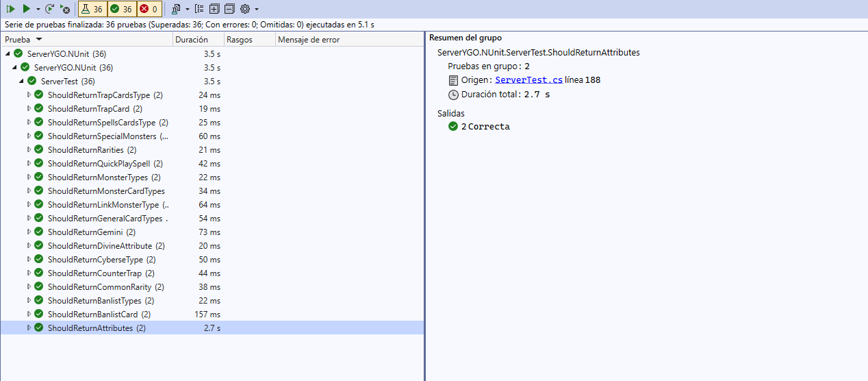
Task: Select ShouldReturnCommonRarity test row
Action: click(212, 286)
